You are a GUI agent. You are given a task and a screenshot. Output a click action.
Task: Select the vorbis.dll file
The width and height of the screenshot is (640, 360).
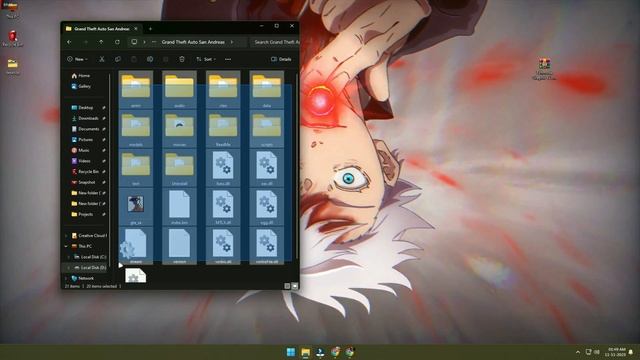point(223,246)
